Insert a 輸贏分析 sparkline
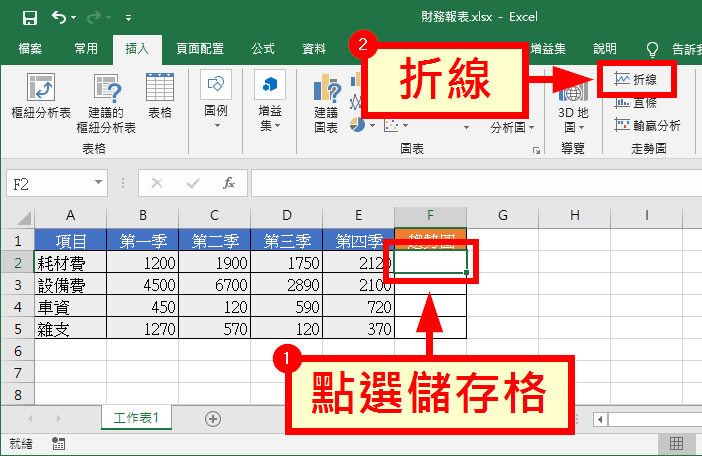Viewport: 702px width, 456px height. [647, 125]
